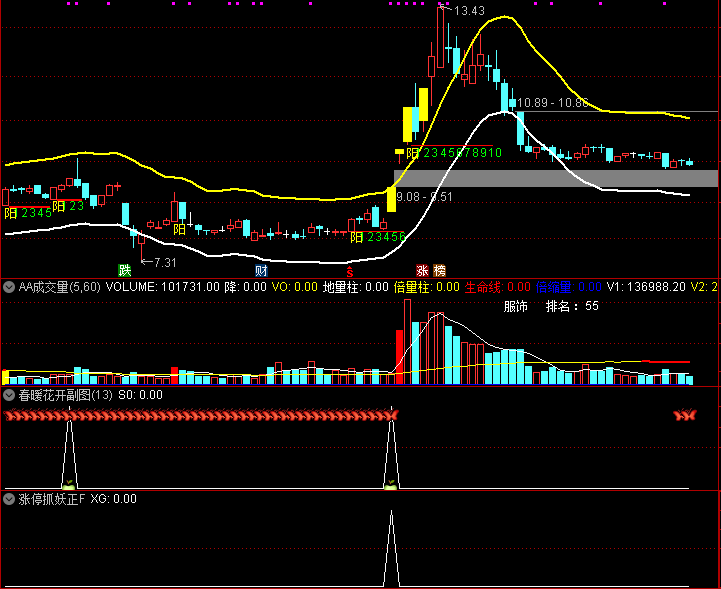Click the VOLUME: 101731.00 readout
The height and width of the screenshot is (589, 721).
163,287
